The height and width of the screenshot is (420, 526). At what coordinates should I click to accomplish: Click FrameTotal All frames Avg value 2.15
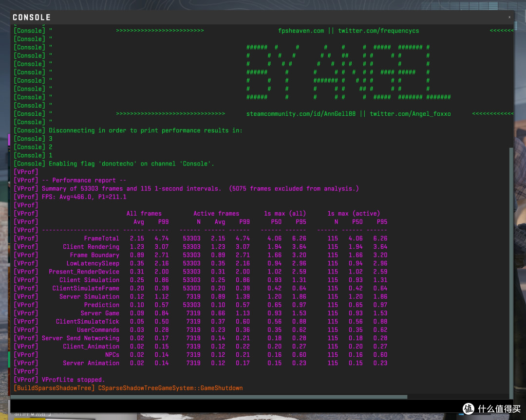pyautogui.click(x=137, y=238)
